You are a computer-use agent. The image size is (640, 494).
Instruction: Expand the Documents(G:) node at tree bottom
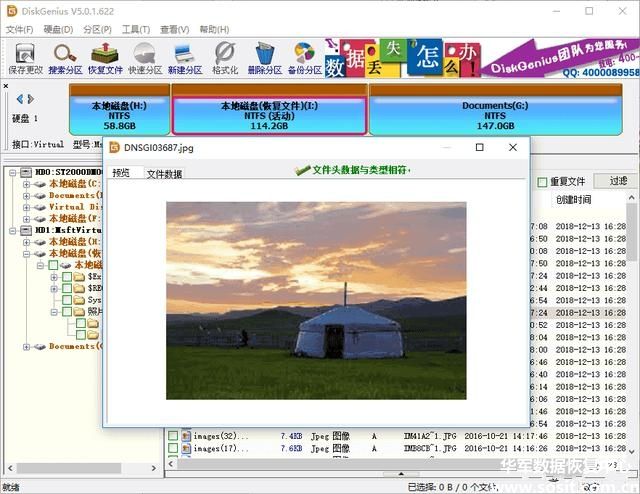click(x=26, y=346)
